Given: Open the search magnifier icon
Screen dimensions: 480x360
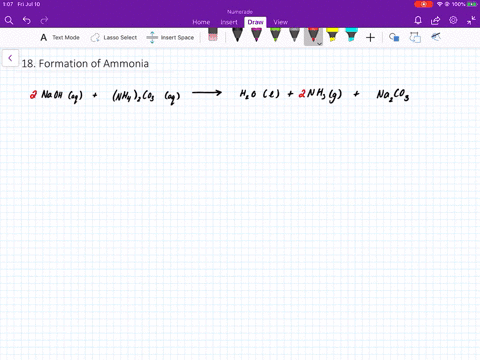Looking at the screenshot, I should coord(9,21).
